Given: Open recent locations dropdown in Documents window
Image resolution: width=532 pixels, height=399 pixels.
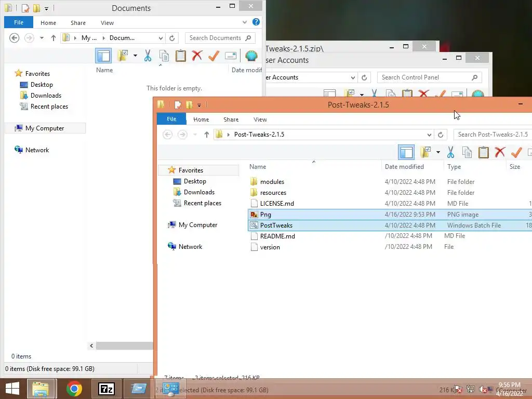Looking at the screenshot, I should (42, 38).
